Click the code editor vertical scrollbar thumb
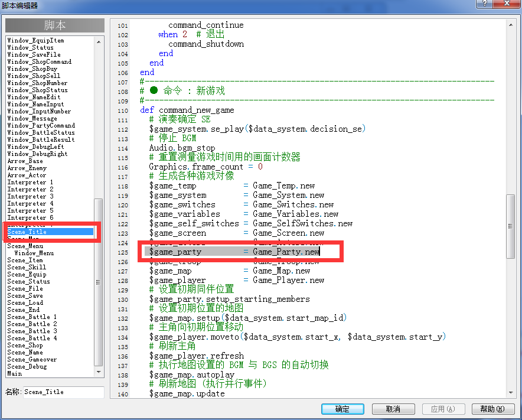Image resolution: width=522 pixels, height=420 pixels. pyautogui.click(x=510, y=226)
